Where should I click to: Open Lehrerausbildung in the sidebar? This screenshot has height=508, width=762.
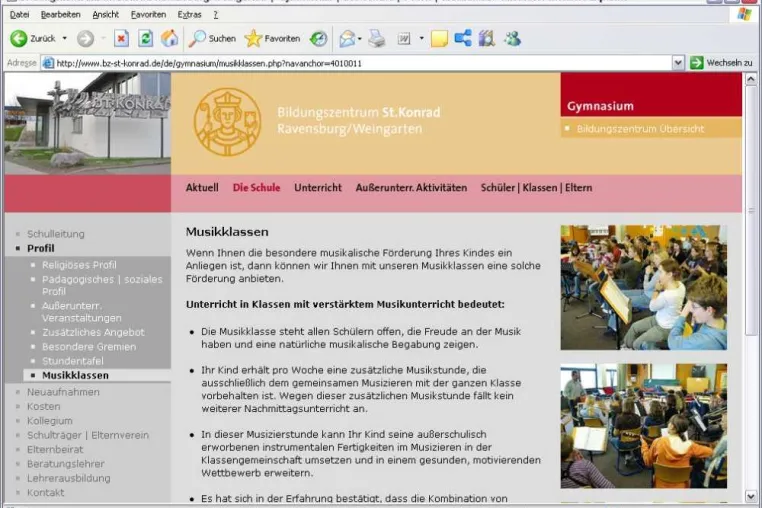(69, 478)
